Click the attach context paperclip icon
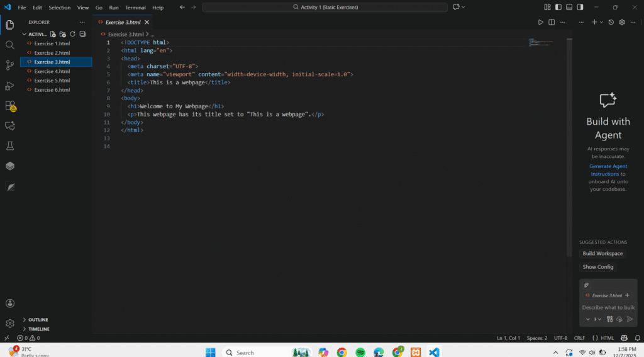Viewport: 644px width, 357px height. (586, 285)
